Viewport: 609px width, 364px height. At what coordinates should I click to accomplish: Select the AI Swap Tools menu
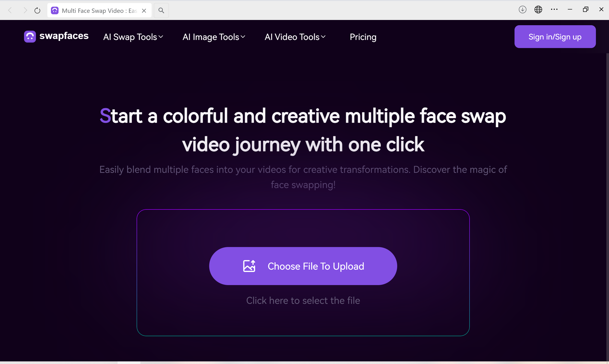click(133, 37)
